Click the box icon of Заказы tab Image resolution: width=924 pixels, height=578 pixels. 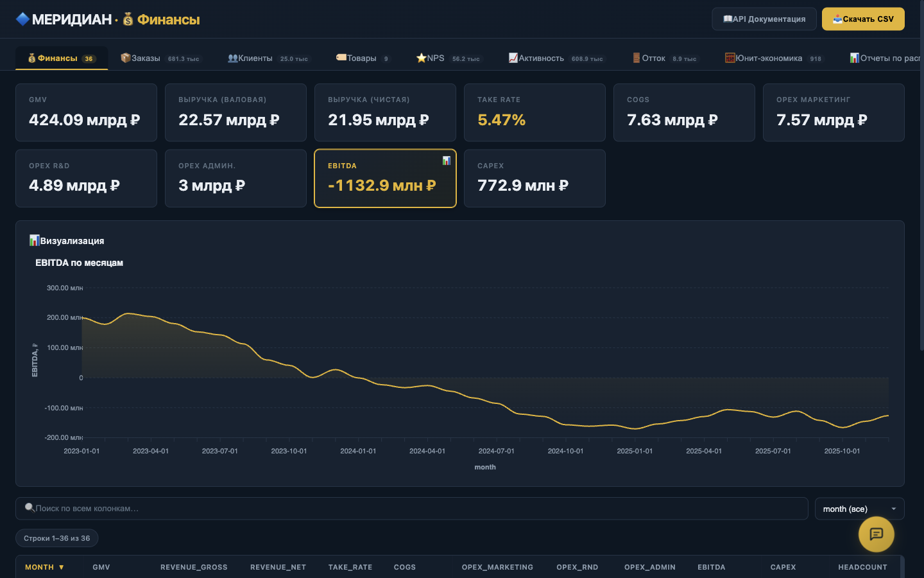point(126,58)
